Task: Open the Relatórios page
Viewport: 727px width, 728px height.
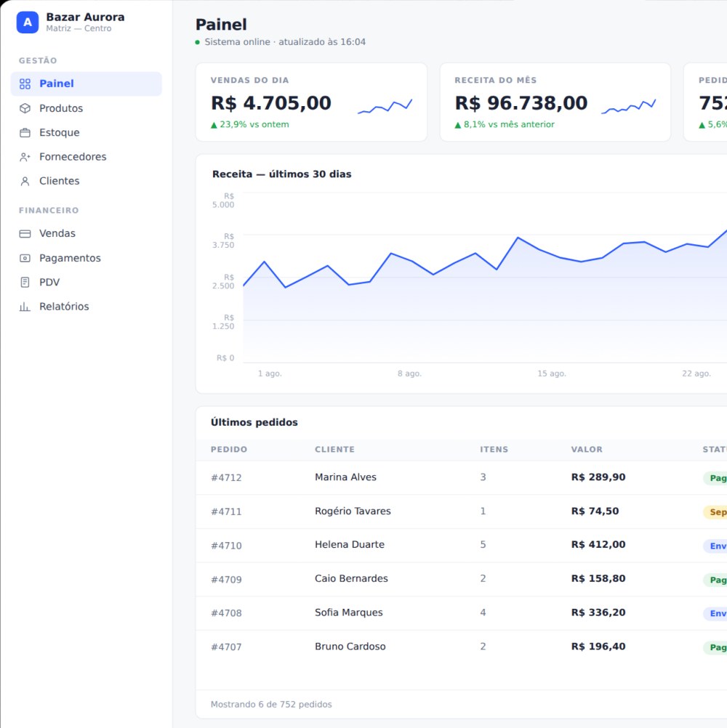Action: [x=87, y=307]
